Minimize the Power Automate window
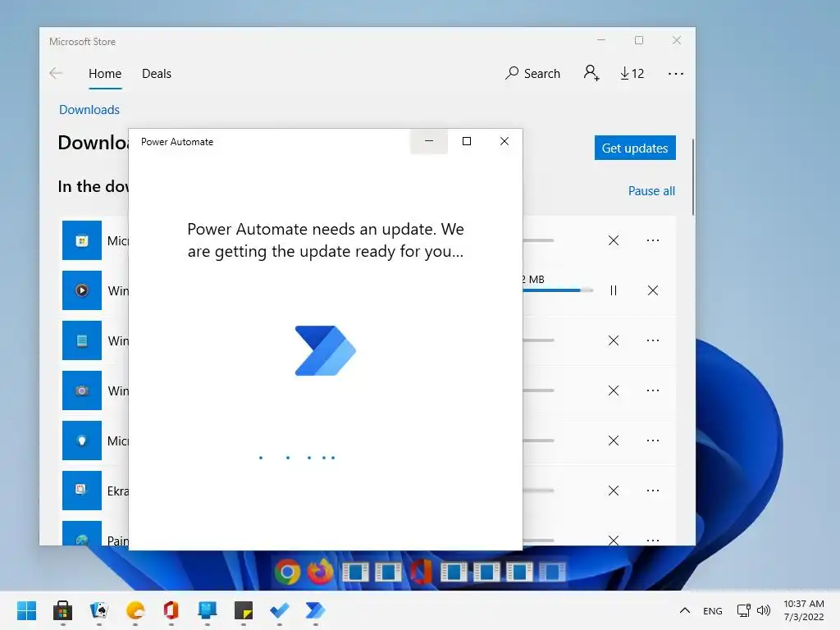The image size is (840, 630). 428,141
